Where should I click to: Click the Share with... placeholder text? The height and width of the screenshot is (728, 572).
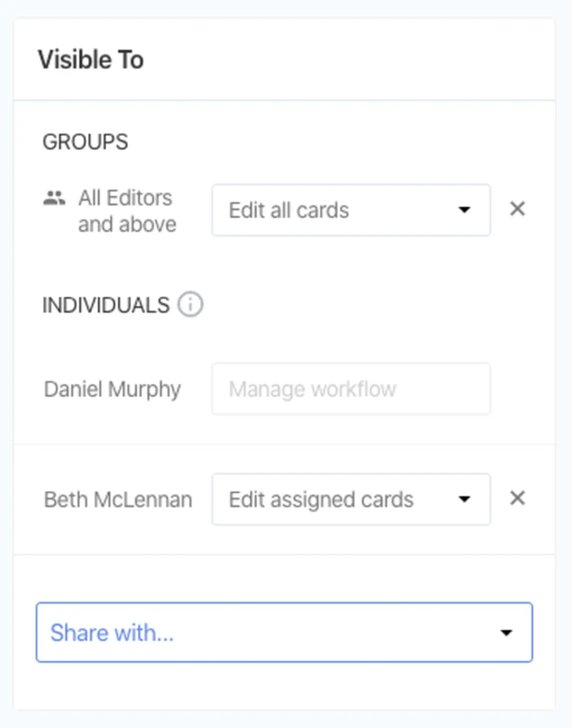click(x=112, y=633)
